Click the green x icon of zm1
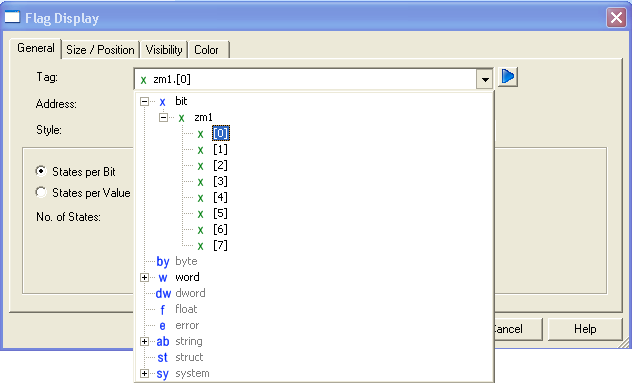The image size is (632, 383). (x=181, y=118)
